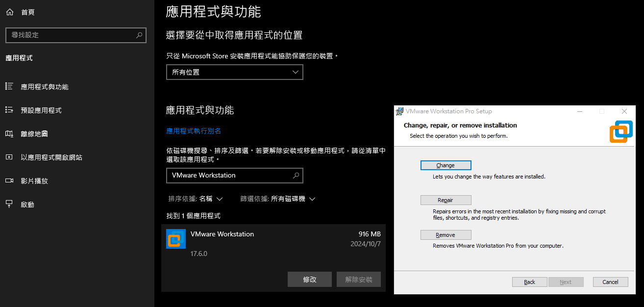Open the 應用程式執行別名 link
Screen dimensions: 644x307
(x=194, y=131)
